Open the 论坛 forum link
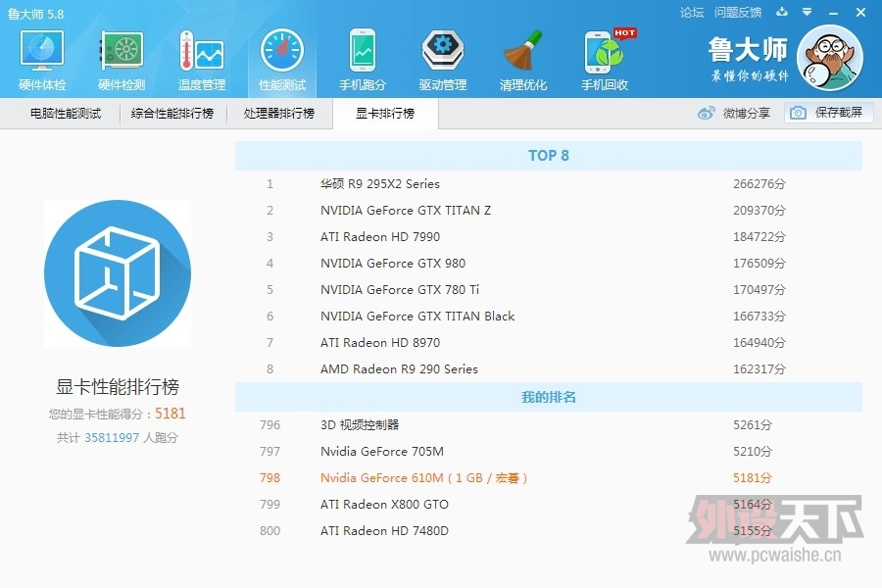Image resolution: width=882 pixels, height=588 pixels. tap(692, 13)
